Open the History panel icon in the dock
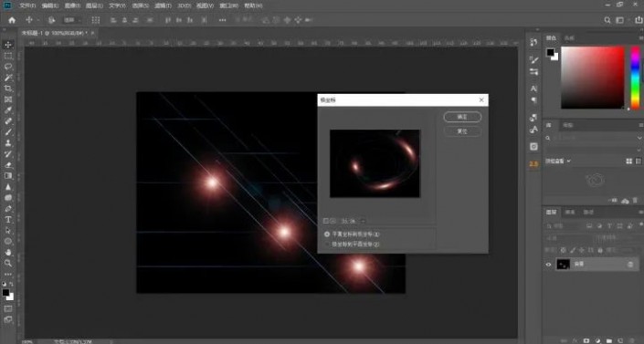Screen dimensions: 644x344 click(x=533, y=42)
